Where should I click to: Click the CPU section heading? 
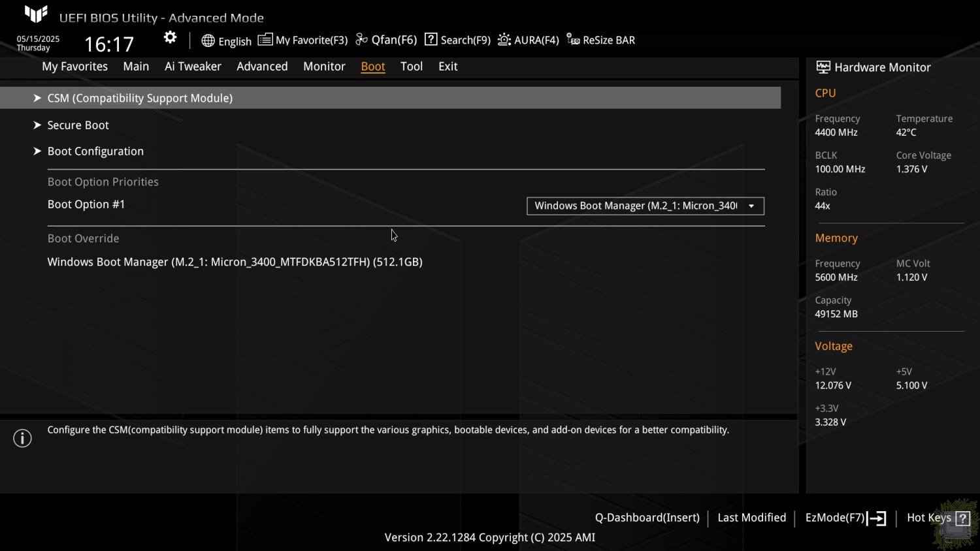click(825, 93)
